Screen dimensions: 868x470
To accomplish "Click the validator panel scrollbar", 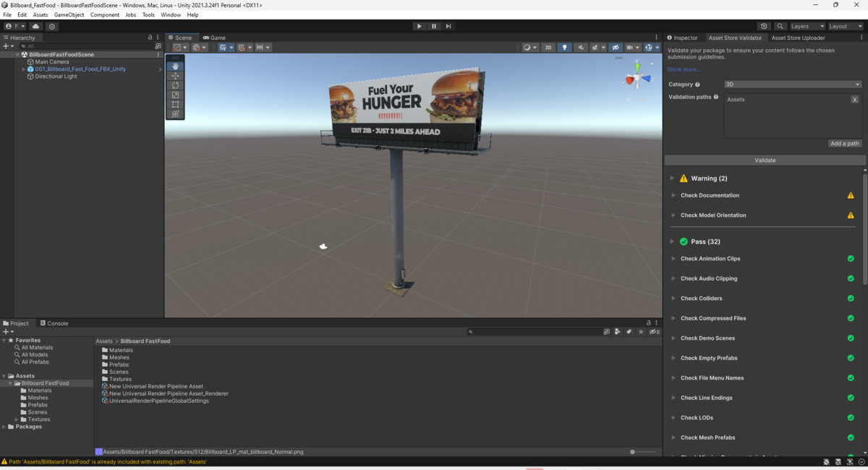I will coord(864,228).
